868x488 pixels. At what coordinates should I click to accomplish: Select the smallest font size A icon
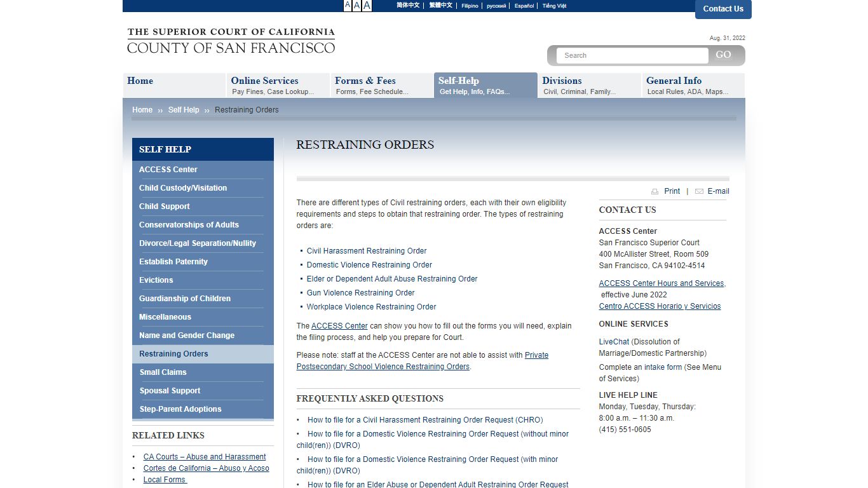(348, 6)
